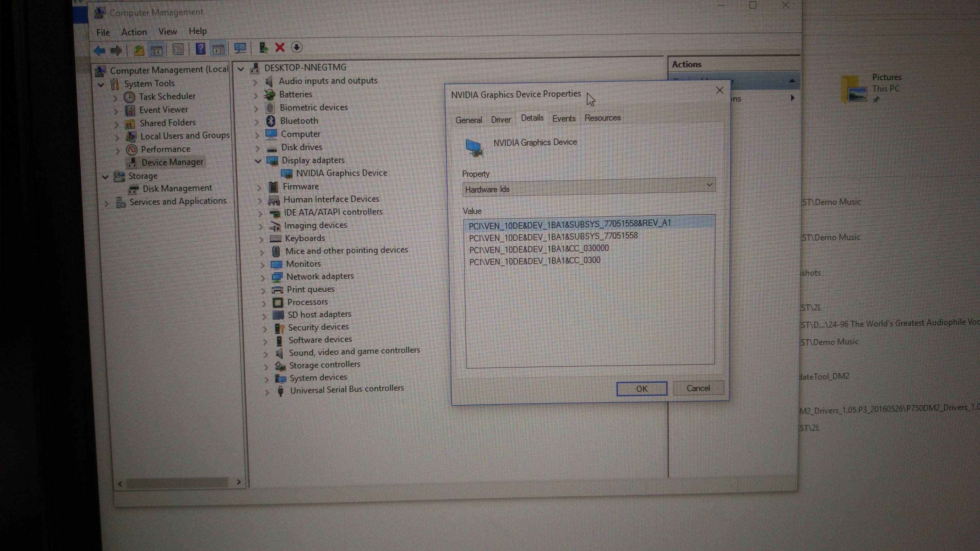Click the Cancel button
Viewport: 980px width, 551px height.
(x=698, y=388)
